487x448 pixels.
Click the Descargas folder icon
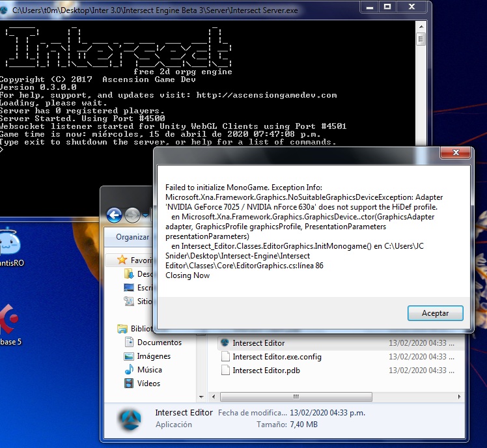[129, 273]
